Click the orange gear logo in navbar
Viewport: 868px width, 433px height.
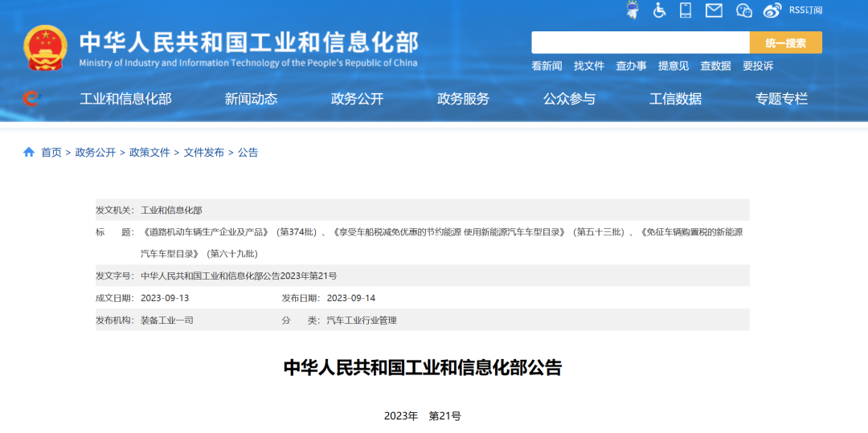click(31, 99)
